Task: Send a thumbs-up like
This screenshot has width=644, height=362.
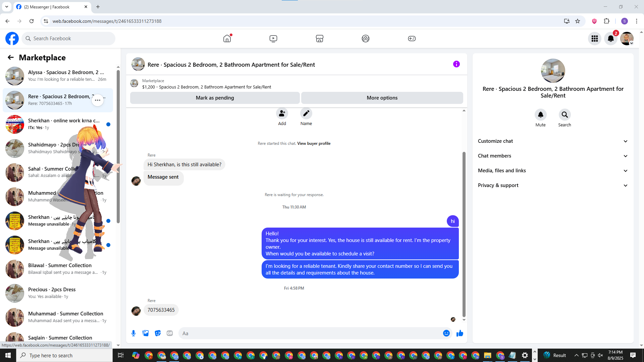Action: (x=460, y=333)
